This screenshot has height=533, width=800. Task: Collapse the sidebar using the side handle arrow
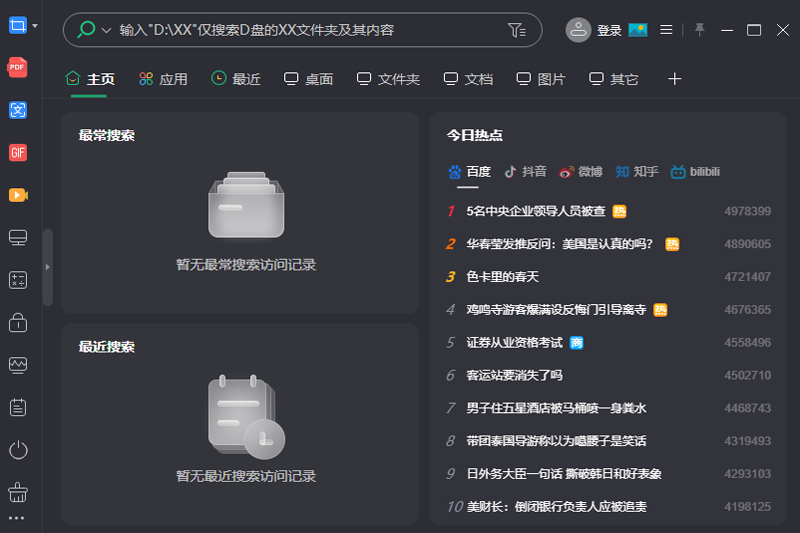[47, 267]
